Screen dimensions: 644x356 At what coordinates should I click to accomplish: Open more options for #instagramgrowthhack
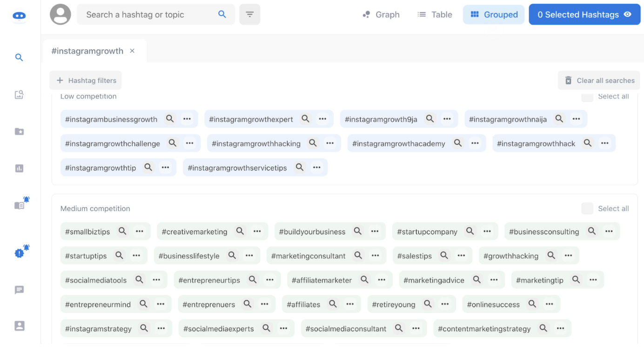click(x=605, y=143)
